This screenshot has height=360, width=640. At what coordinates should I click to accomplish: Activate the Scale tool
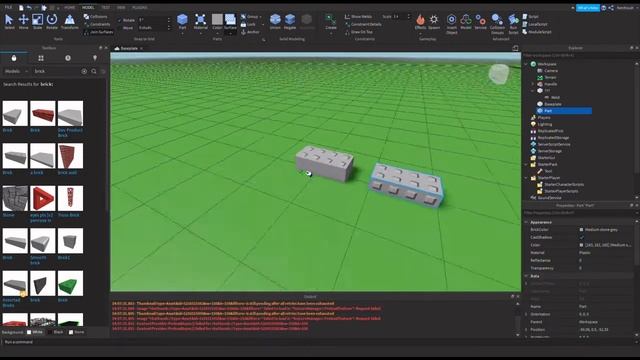click(37, 21)
